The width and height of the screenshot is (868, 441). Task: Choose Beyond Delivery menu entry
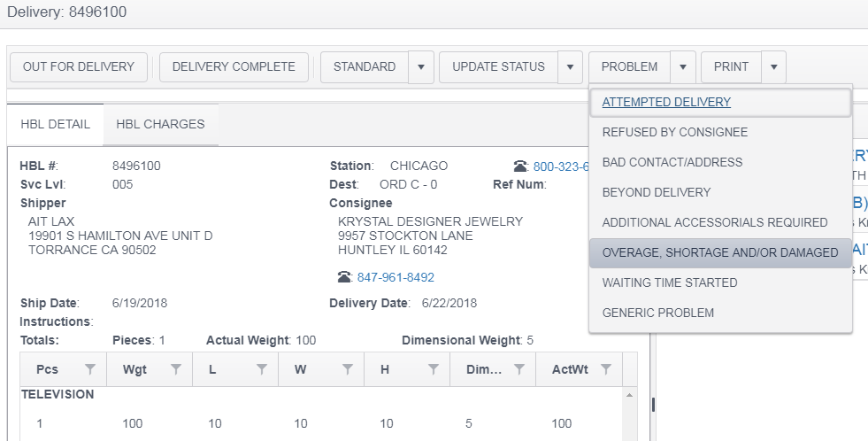720,192
